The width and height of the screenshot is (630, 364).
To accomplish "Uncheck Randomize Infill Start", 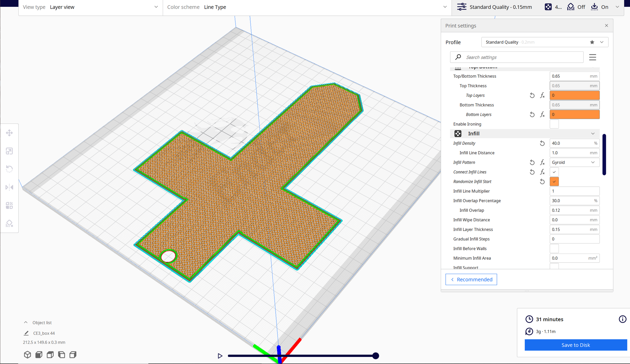I will click(x=554, y=181).
